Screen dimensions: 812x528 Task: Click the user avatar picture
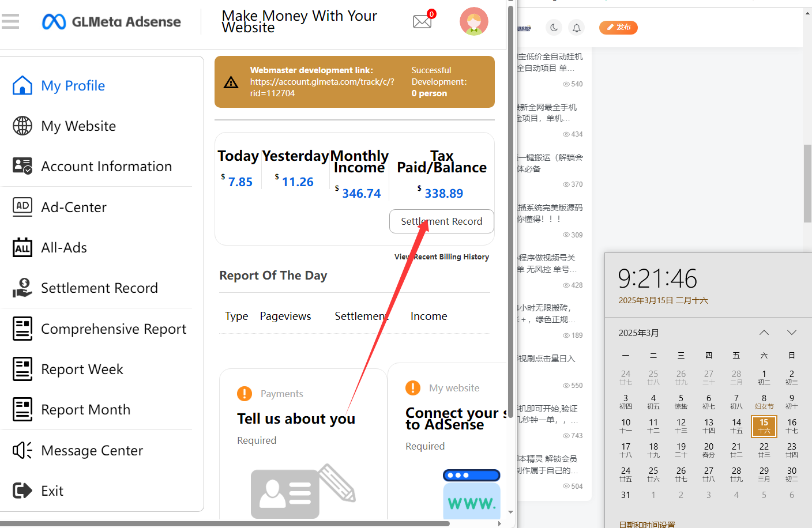coord(474,21)
